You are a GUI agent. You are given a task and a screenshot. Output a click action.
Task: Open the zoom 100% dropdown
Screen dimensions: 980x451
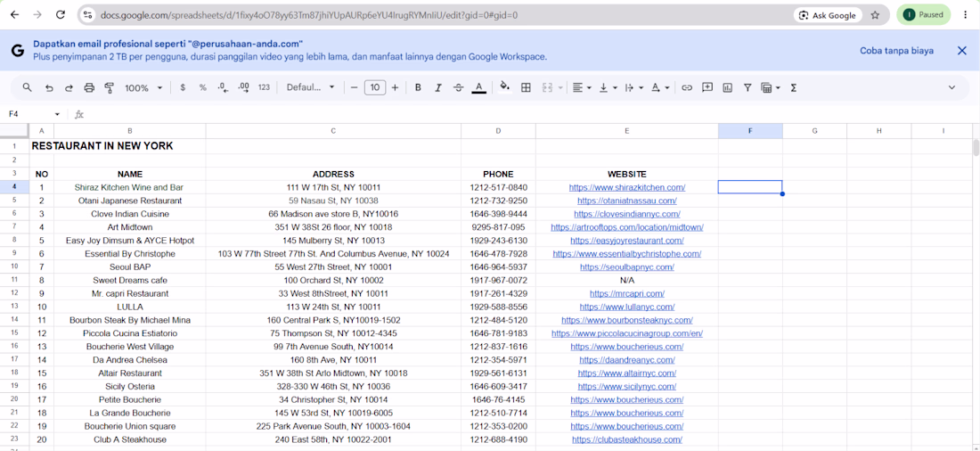pyautogui.click(x=143, y=87)
